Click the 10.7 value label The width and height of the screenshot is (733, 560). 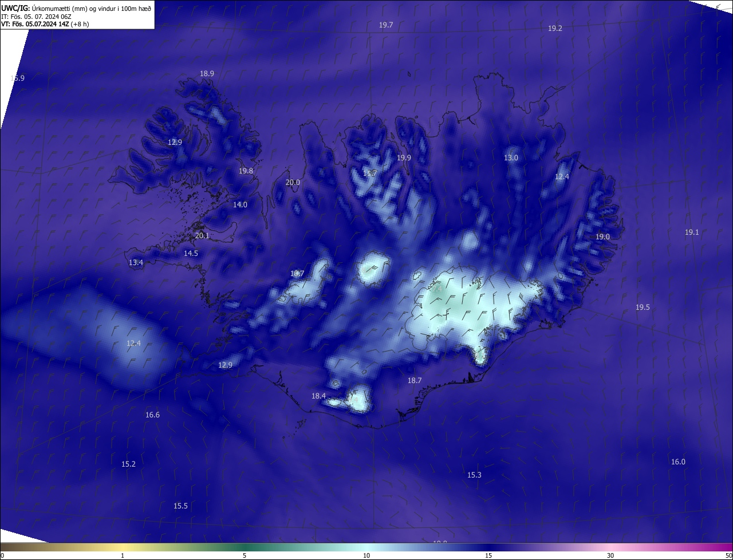coord(297,274)
